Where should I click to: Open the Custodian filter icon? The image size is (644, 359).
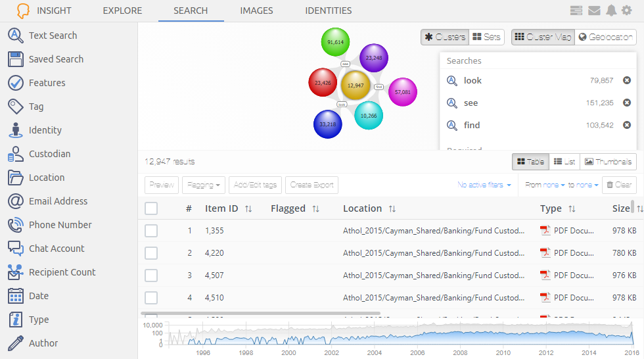click(16, 154)
